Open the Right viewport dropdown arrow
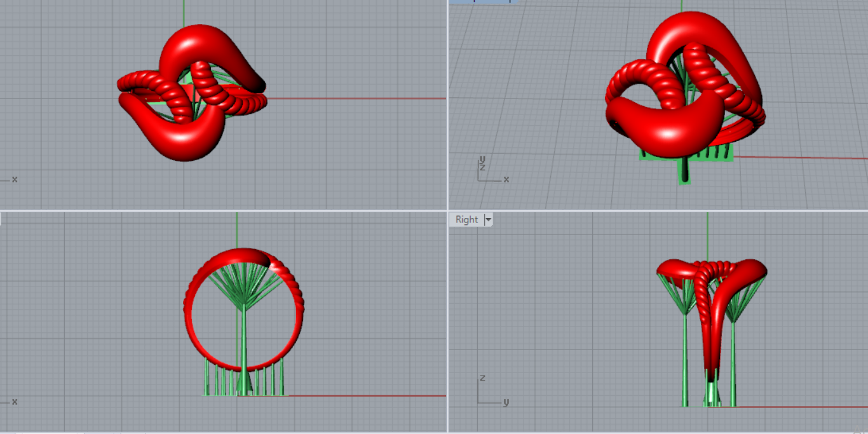Viewport: 868px width, 434px height. [x=488, y=220]
